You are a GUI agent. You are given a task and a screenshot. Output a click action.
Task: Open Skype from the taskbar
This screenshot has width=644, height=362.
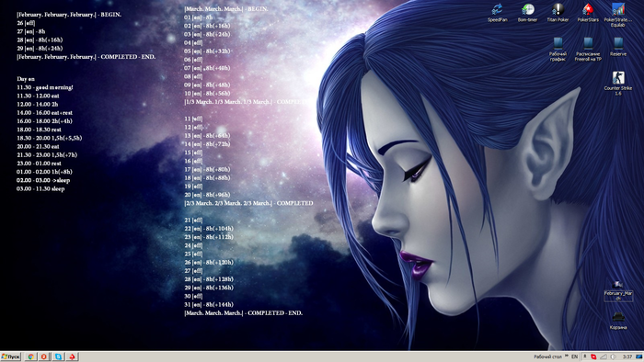tap(58, 356)
